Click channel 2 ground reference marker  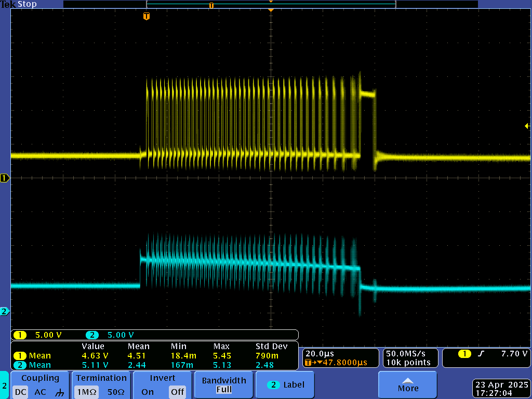[5, 312]
